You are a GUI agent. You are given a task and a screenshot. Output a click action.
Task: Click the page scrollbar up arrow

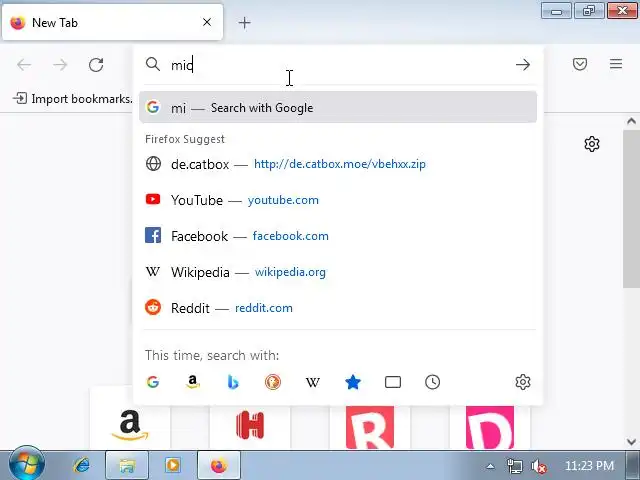[631, 121]
